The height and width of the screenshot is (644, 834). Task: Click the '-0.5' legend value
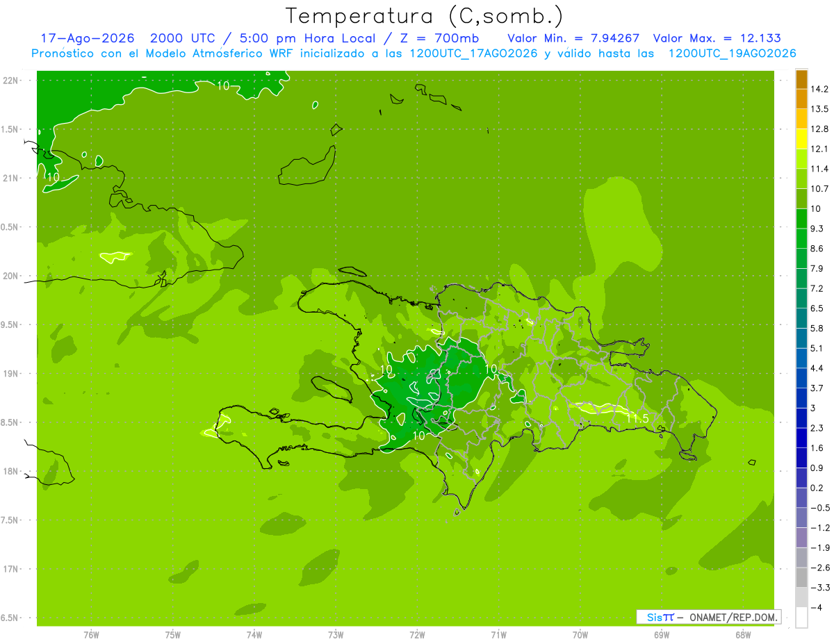pyautogui.click(x=820, y=508)
